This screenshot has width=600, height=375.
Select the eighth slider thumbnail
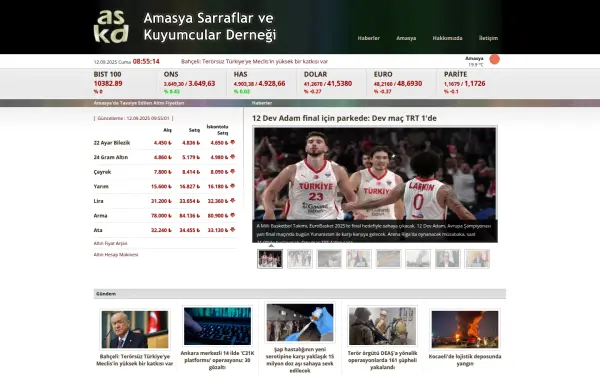pyautogui.click(x=477, y=259)
